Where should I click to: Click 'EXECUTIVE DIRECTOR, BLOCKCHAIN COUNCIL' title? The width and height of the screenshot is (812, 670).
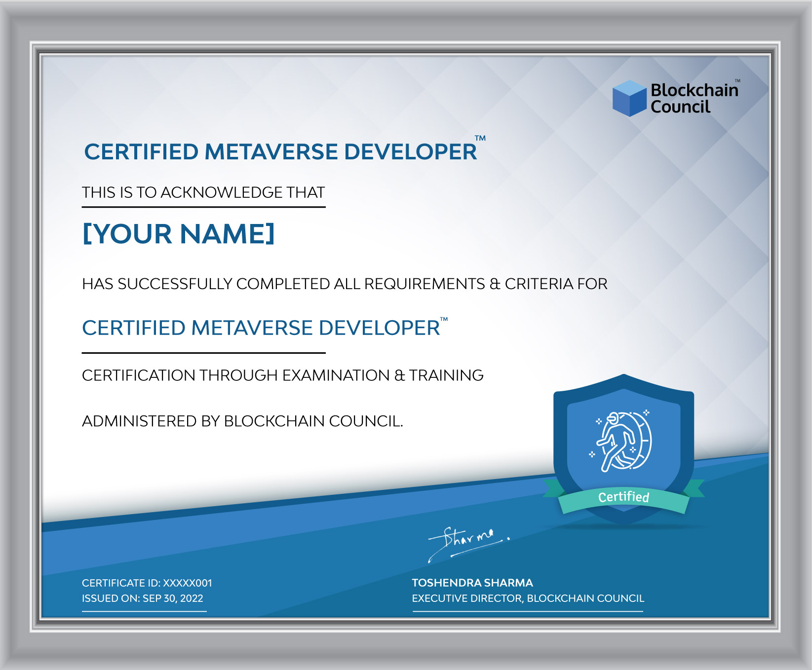(528, 598)
